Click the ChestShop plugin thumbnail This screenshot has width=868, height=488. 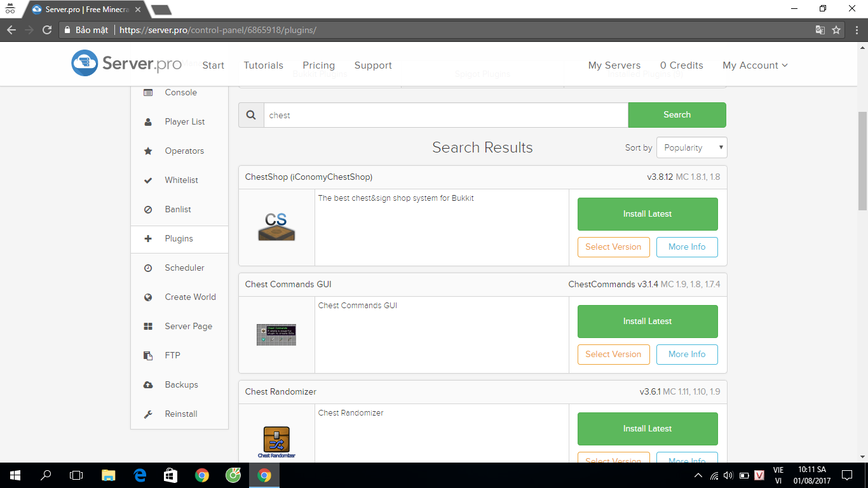pyautogui.click(x=276, y=227)
